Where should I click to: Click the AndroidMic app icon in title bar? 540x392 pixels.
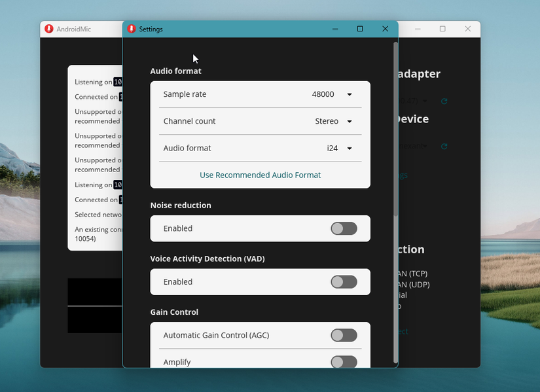(x=49, y=29)
